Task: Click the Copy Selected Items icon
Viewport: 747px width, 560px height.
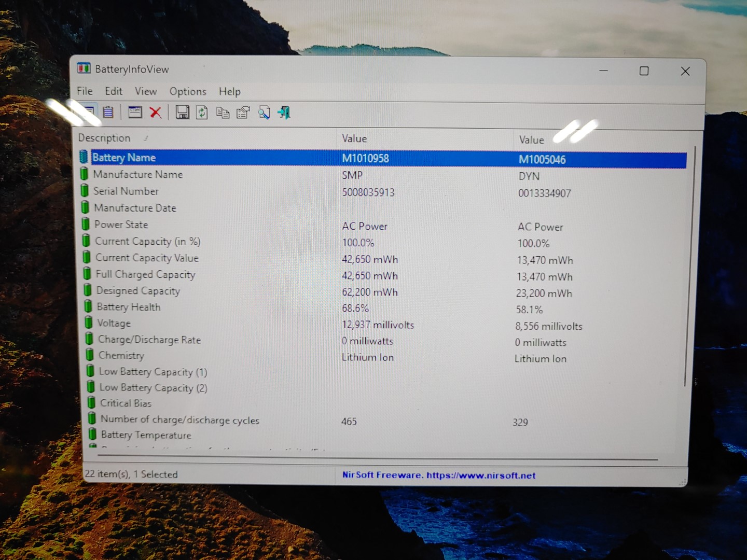Action: pos(223,112)
